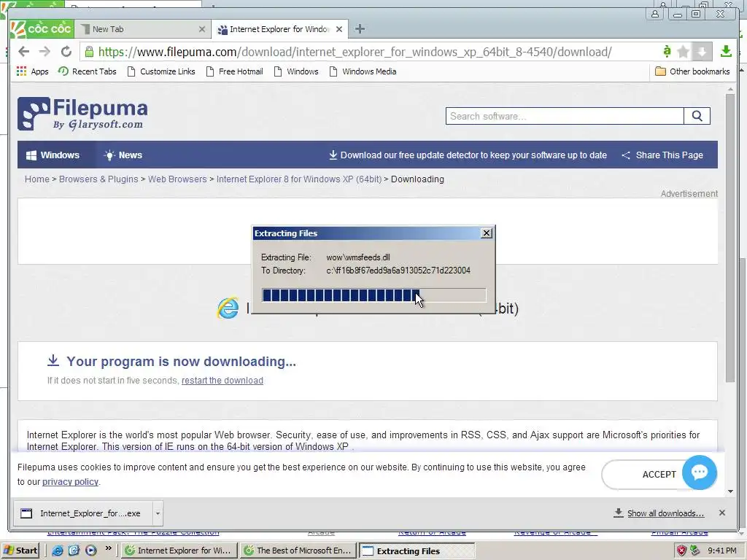Viewport: 747px width, 560px height.
Task: Open the privacy policy link
Action: click(70, 481)
